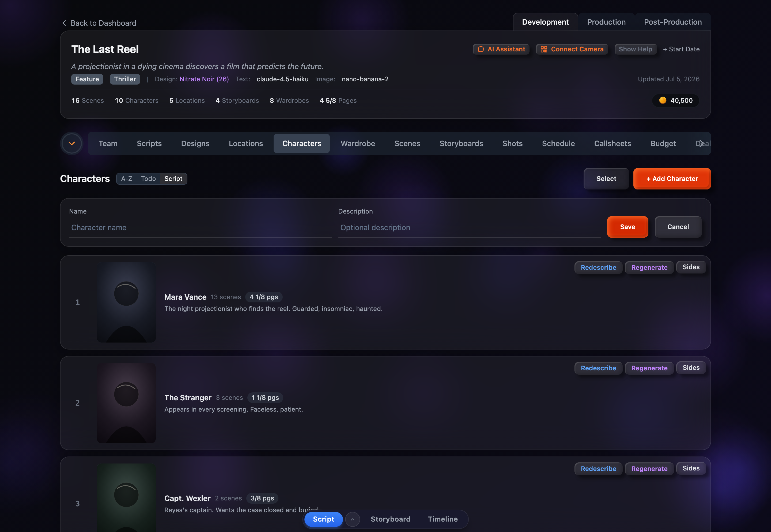Go to the Callsheets tab
Screen dimensions: 771x532
[613, 144]
